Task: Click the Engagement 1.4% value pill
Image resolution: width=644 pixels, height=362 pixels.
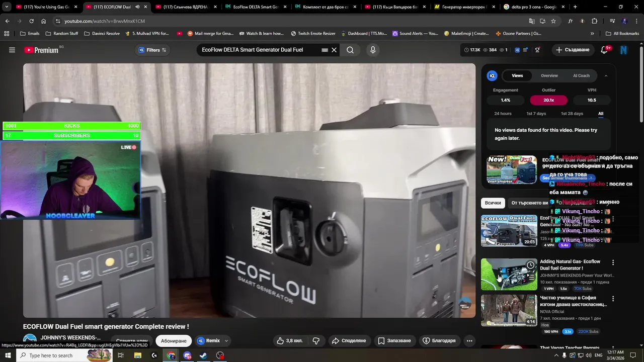Action: click(505, 100)
